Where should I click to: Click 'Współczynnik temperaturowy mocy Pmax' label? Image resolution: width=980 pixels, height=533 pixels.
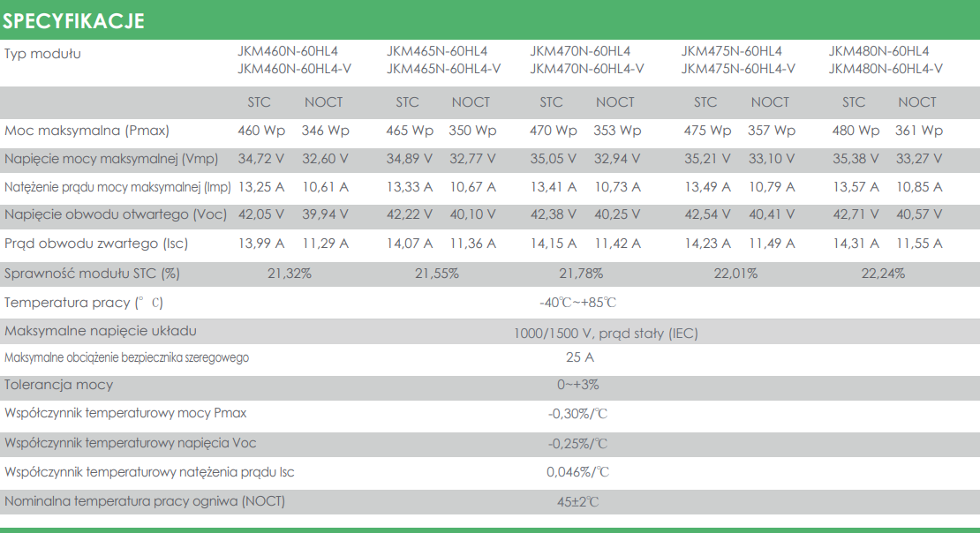(x=125, y=413)
